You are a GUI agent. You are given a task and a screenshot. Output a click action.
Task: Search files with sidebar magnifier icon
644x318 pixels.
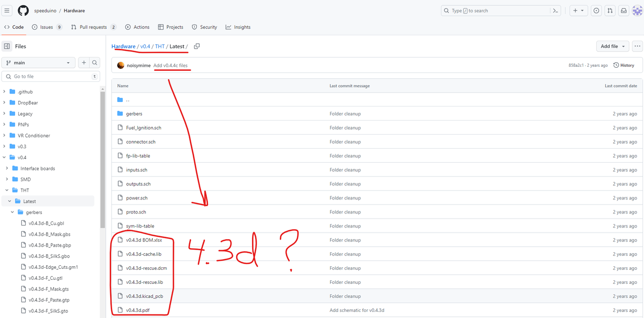click(95, 63)
